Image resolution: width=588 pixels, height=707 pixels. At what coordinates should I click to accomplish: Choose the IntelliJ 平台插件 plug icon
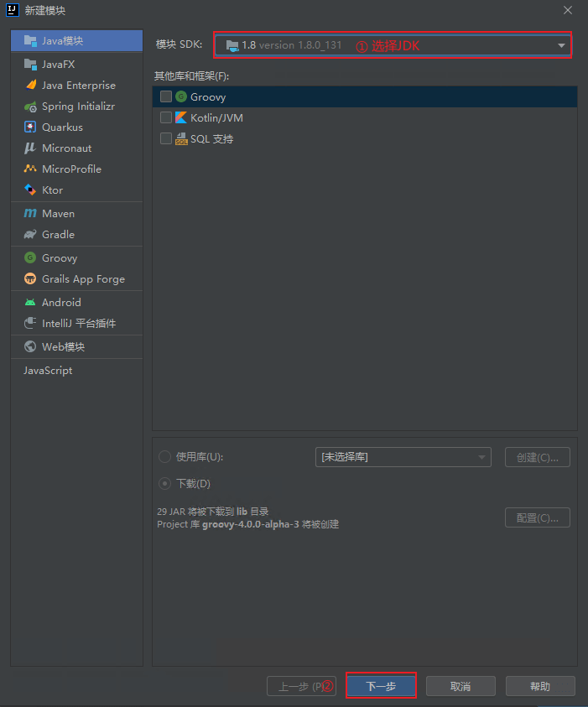coord(30,323)
